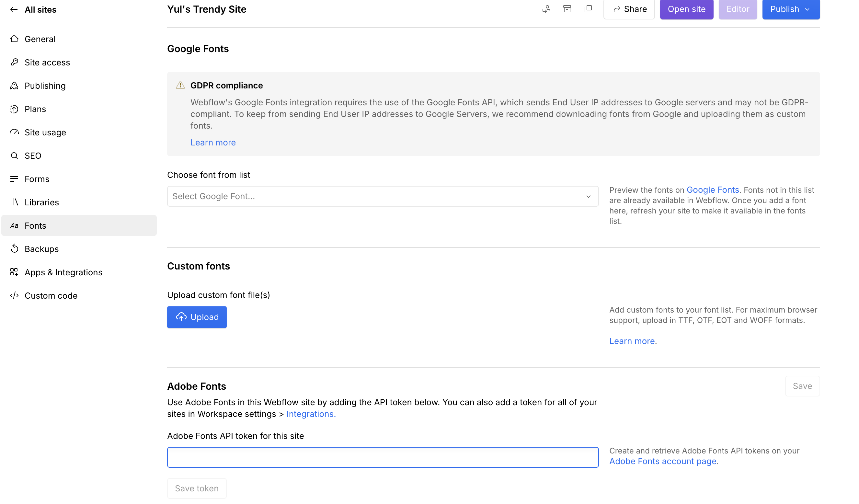Click the Save token button
Screen dimensions: 859x504
[x=197, y=488]
